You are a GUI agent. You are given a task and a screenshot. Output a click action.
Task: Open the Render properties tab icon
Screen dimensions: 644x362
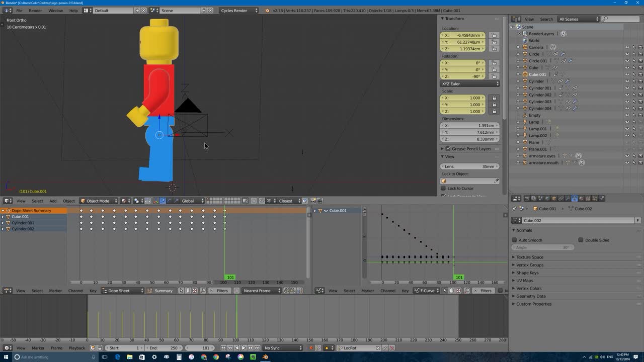point(527,199)
